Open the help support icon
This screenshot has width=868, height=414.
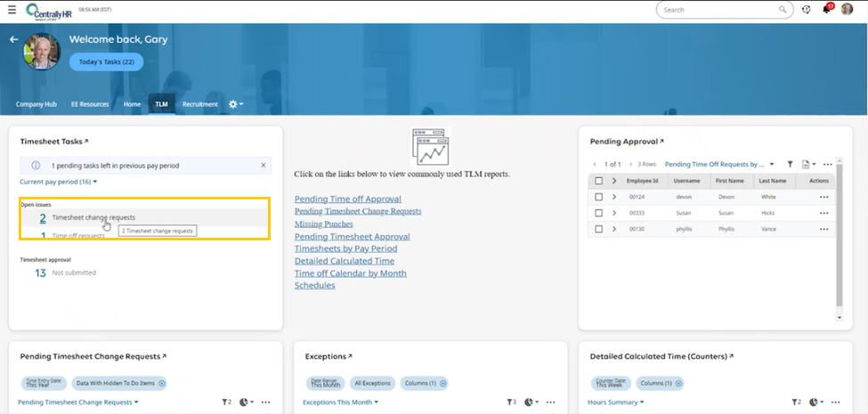(x=807, y=10)
